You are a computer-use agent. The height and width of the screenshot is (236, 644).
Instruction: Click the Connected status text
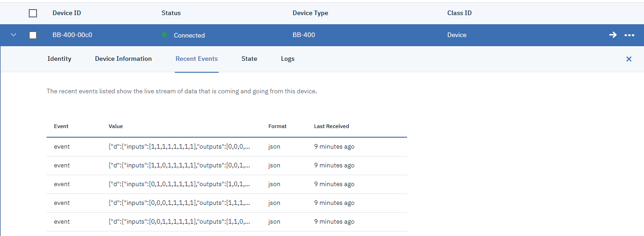click(189, 35)
